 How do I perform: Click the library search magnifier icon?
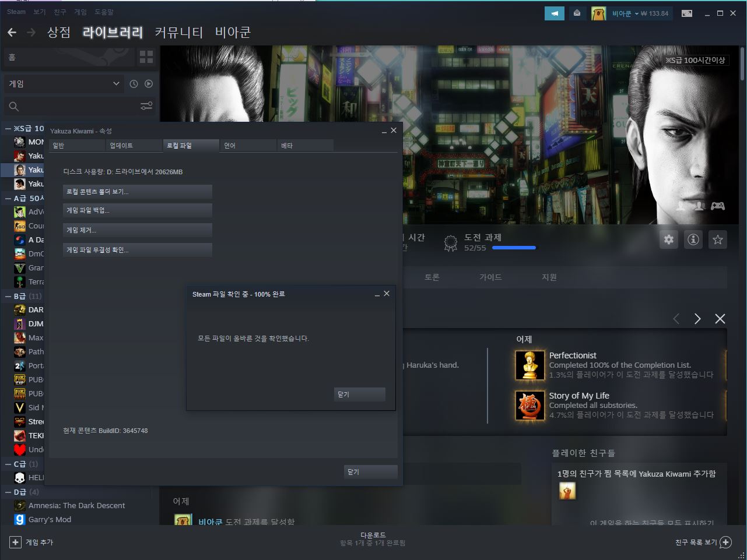(14, 106)
